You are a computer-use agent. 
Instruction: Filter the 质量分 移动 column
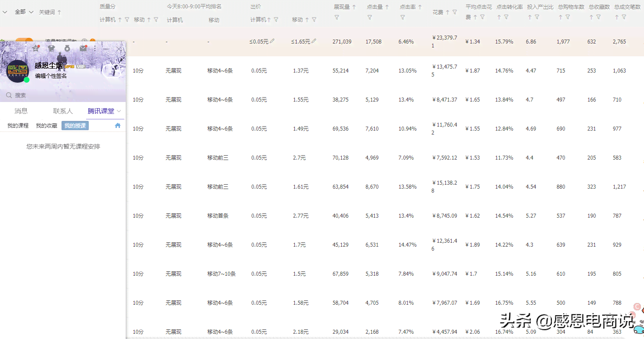point(156,20)
